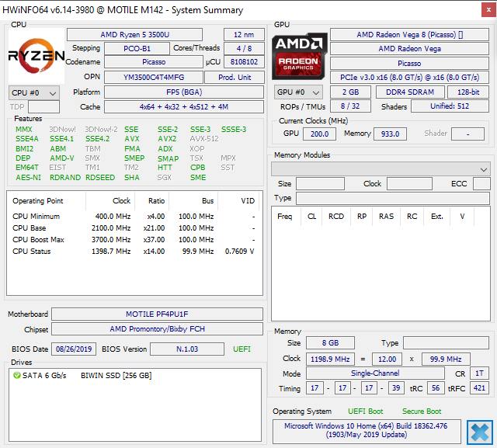497x448 pixels.
Task: Select the CPU Base row
Action: 134,228
